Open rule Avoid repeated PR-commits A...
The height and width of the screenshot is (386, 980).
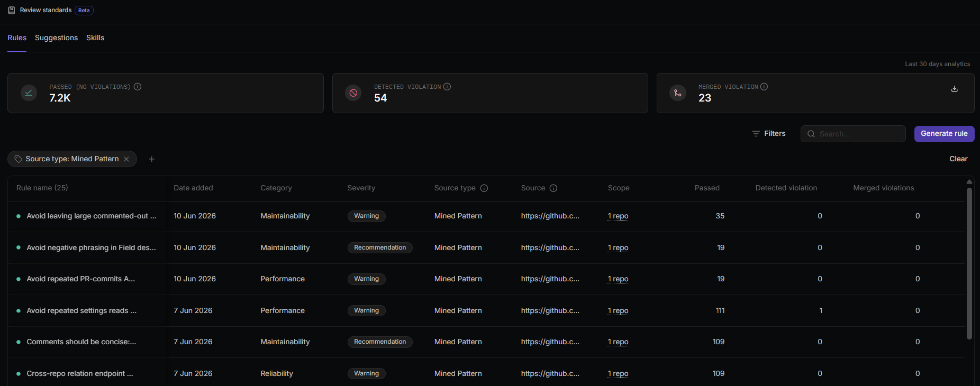click(81, 279)
